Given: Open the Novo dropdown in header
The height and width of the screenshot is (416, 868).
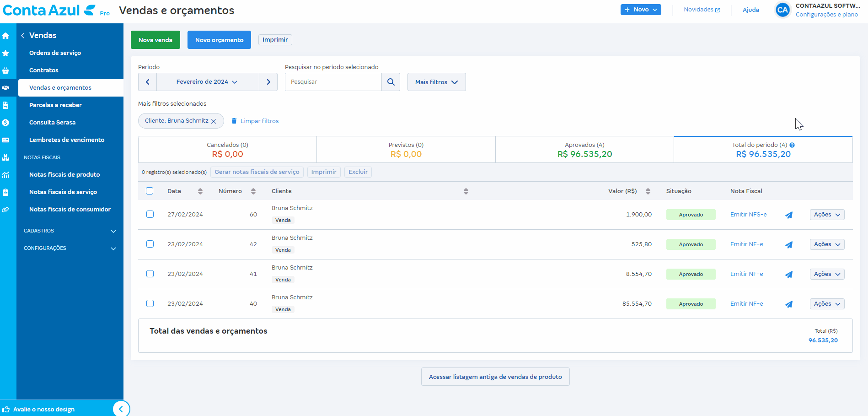Looking at the screenshot, I should (641, 10).
